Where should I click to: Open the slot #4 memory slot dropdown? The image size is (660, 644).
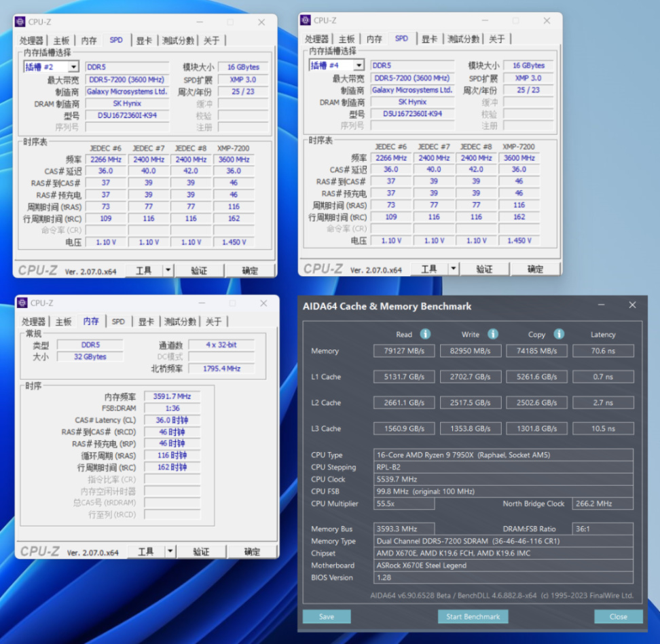359,65
